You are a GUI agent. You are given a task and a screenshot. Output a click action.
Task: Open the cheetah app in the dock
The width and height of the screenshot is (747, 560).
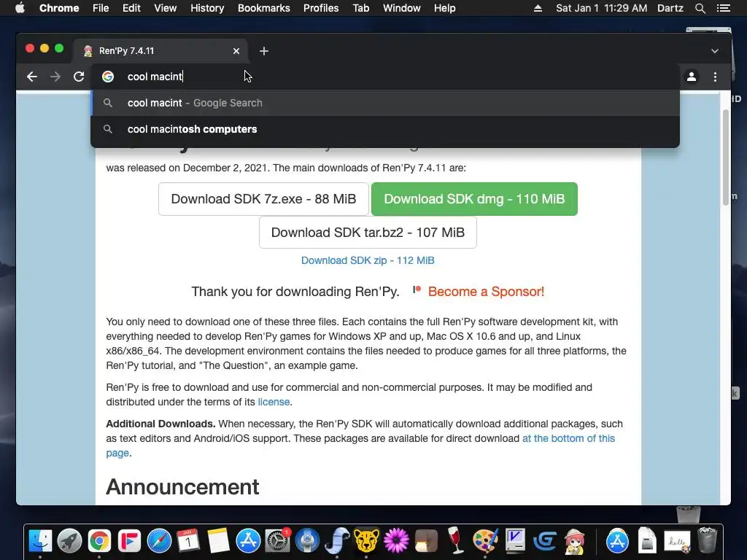pos(366,541)
